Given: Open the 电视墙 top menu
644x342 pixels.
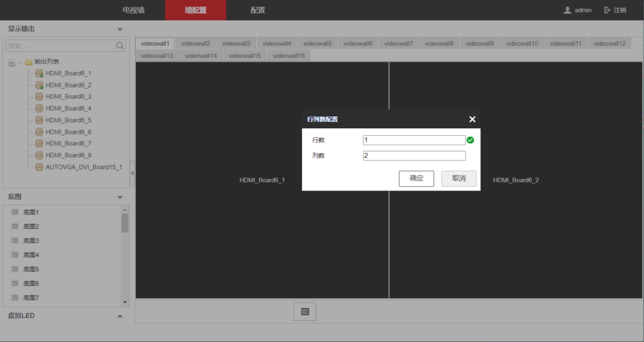Looking at the screenshot, I should pos(133,10).
